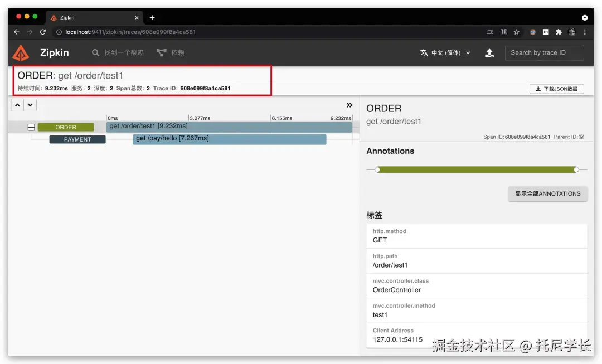This screenshot has height=364, width=602.
Task: Select the ORDER service label
Action: click(66, 127)
